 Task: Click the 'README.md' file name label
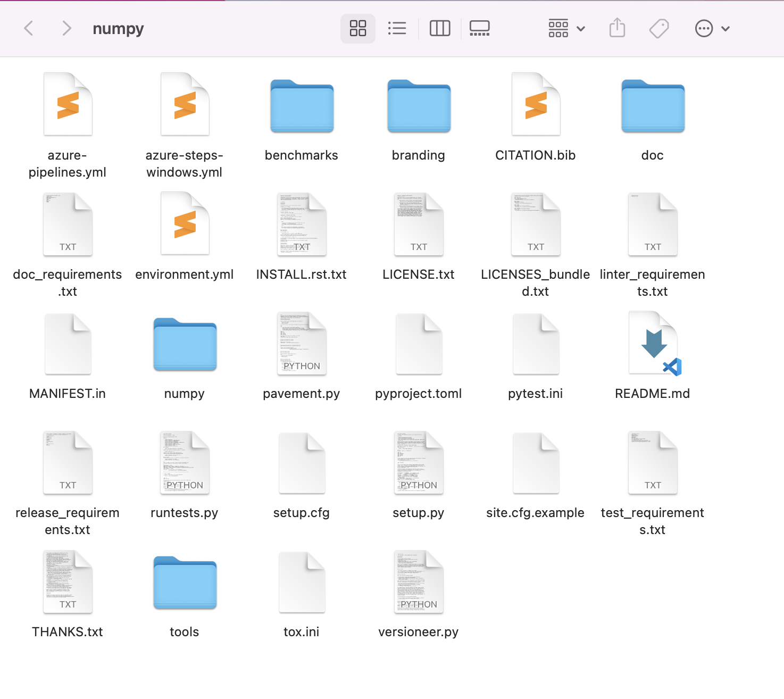(653, 394)
